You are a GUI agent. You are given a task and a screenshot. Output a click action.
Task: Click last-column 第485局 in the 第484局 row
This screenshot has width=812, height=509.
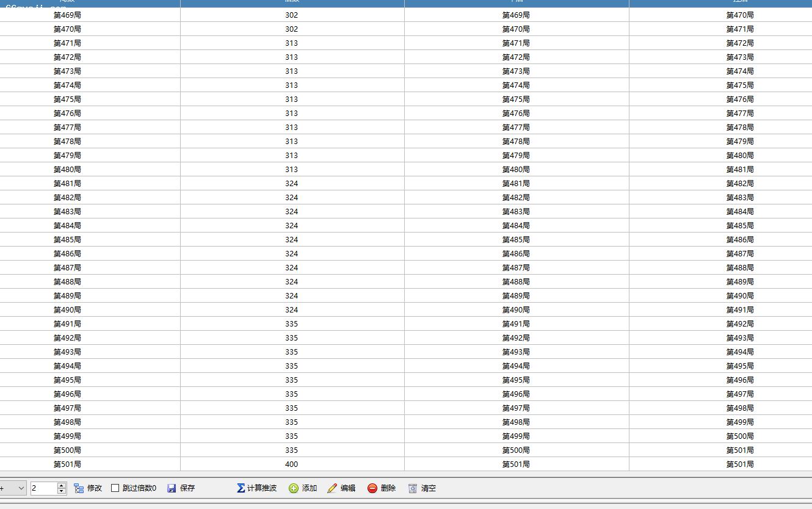pyautogui.click(x=740, y=226)
